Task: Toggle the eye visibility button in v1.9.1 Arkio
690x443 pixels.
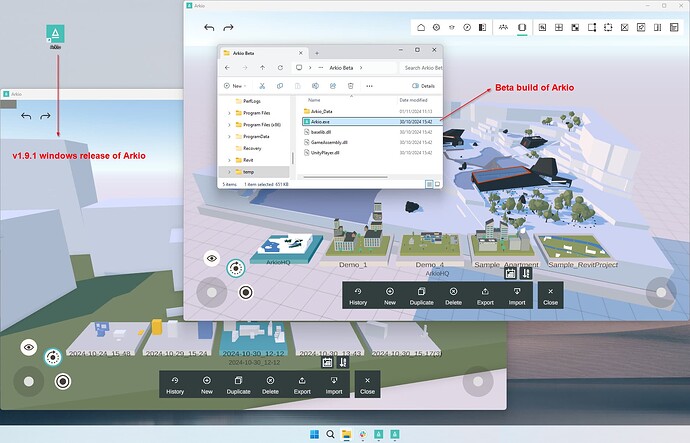Action: (29, 348)
